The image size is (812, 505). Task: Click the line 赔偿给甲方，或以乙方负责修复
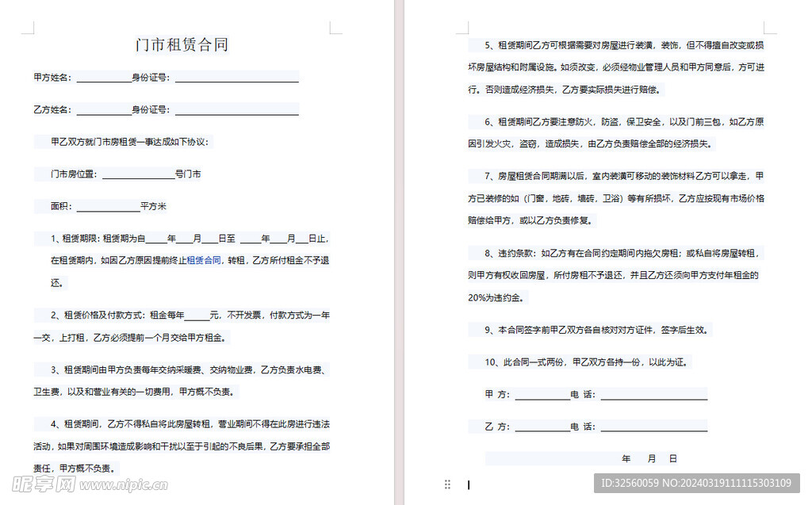pos(530,220)
